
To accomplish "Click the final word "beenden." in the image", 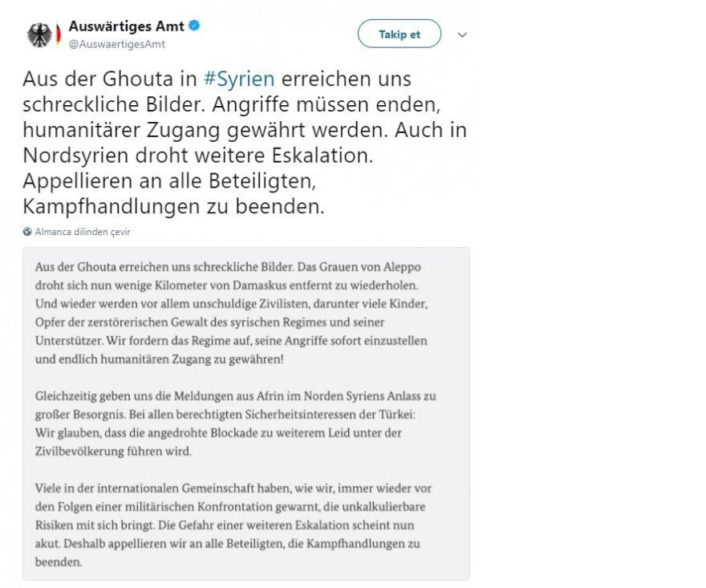I will coord(59,562).
